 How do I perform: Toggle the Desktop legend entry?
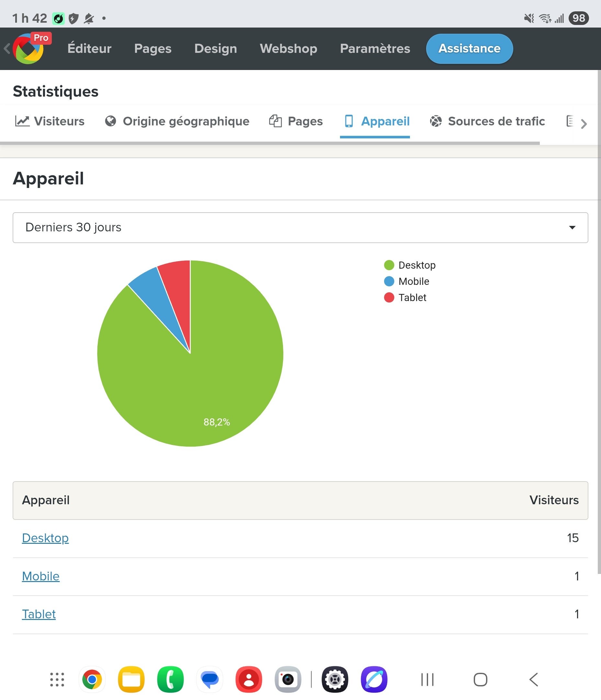(x=410, y=265)
